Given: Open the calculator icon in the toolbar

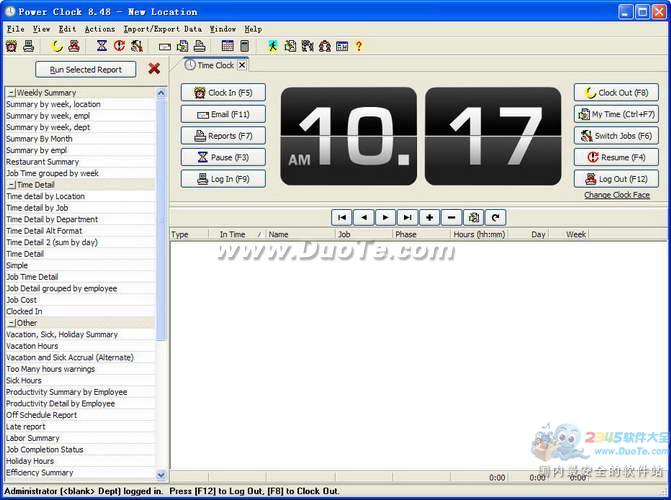Looking at the screenshot, I should point(244,46).
